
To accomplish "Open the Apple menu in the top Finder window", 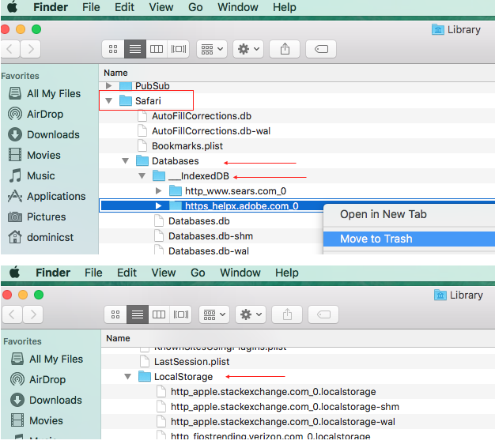I will pos(13,6).
